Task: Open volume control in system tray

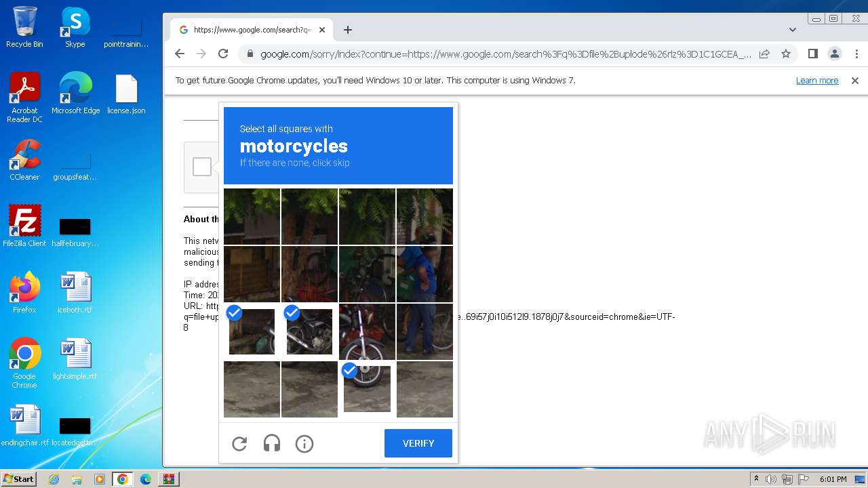Action: [771, 479]
